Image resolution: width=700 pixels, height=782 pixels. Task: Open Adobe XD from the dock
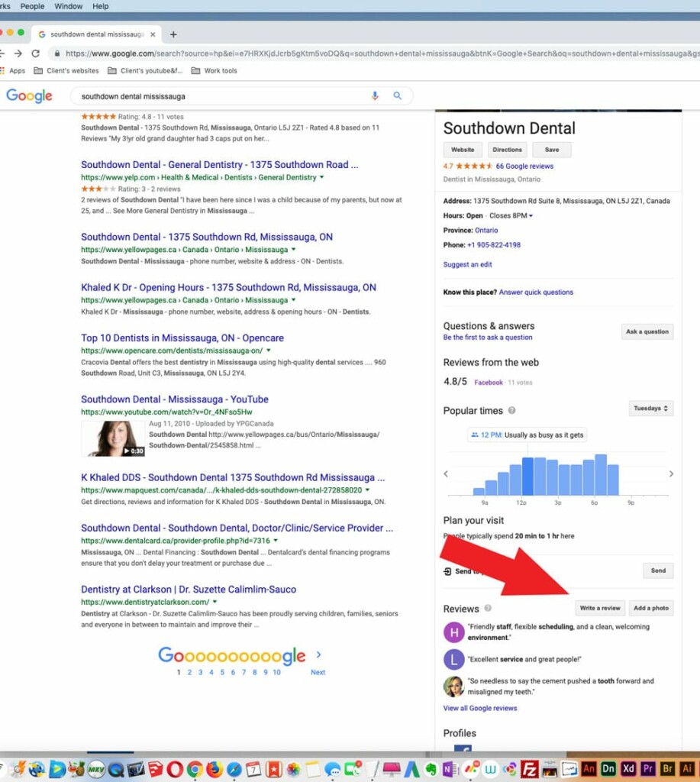coord(627,768)
